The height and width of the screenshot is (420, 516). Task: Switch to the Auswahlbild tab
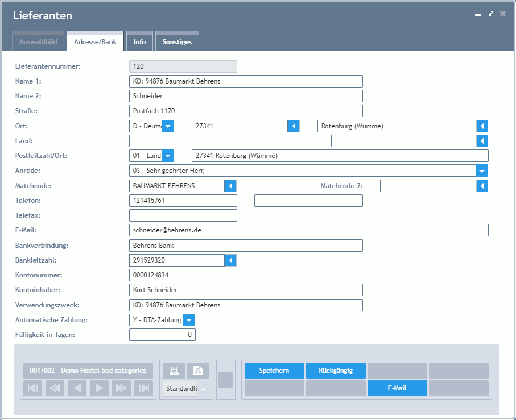pos(38,41)
